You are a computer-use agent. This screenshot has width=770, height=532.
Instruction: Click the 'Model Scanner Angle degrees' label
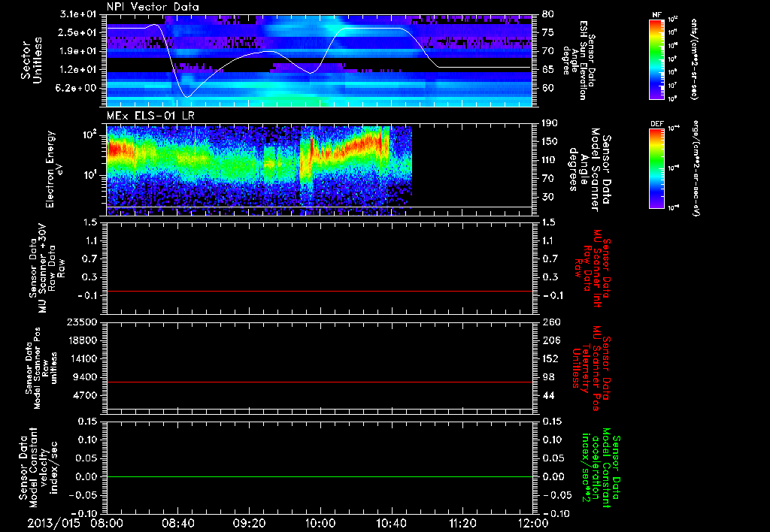point(589,170)
